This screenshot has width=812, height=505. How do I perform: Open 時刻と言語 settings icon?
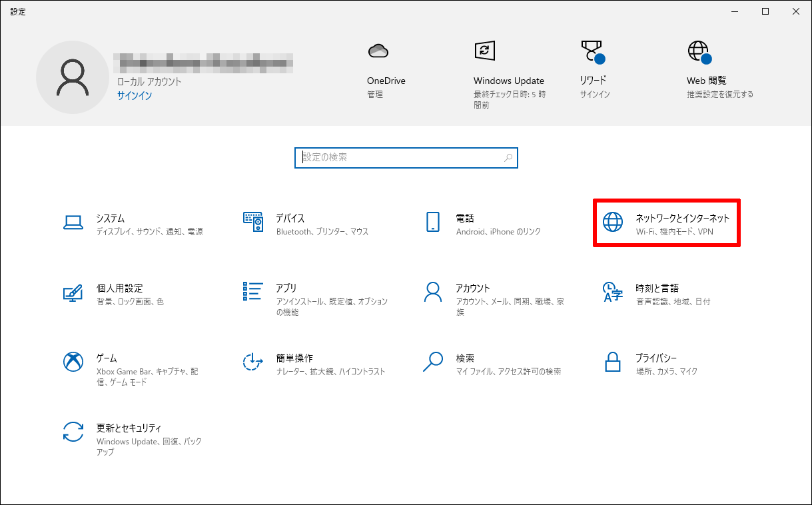(612, 292)
